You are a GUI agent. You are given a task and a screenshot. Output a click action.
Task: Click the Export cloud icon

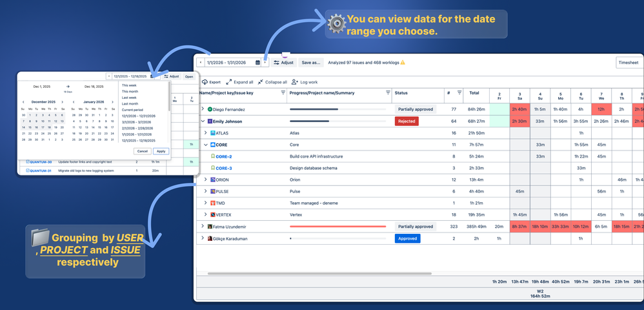point(205,82)
